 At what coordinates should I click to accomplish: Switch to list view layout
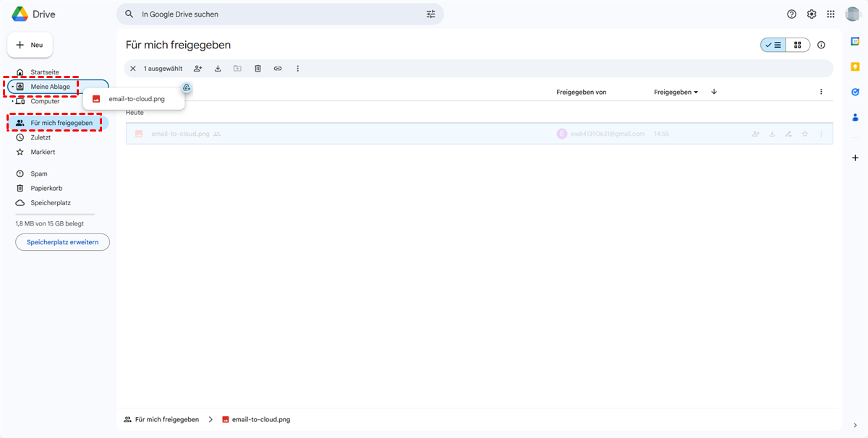coord(773,45)
